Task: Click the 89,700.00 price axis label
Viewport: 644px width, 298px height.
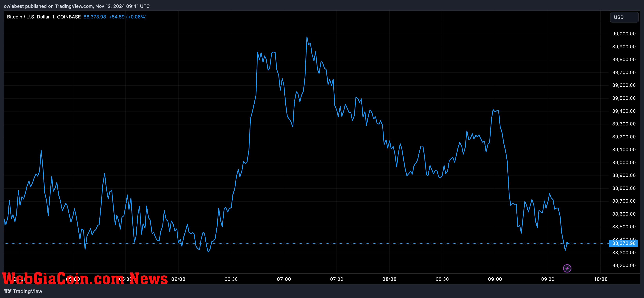Action: tap(624, 73)
